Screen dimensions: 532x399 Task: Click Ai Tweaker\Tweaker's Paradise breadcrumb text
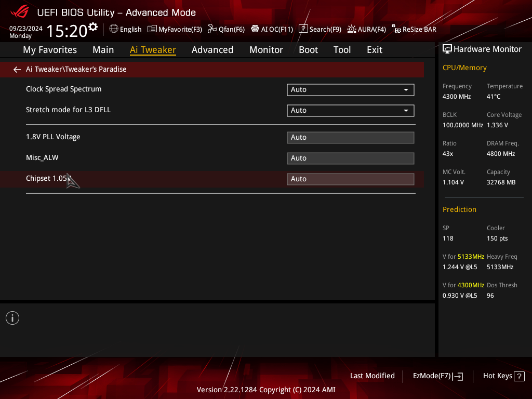tap(76, 69)
